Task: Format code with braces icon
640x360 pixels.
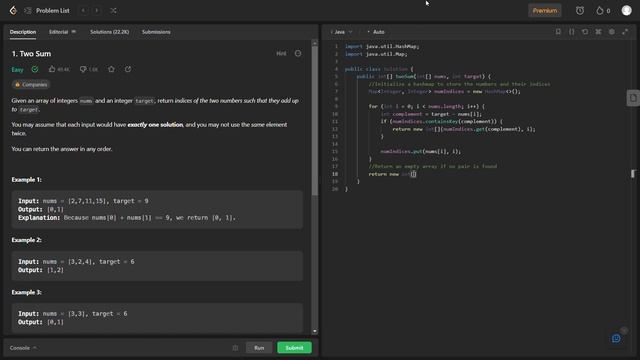Action: (571, 32)
